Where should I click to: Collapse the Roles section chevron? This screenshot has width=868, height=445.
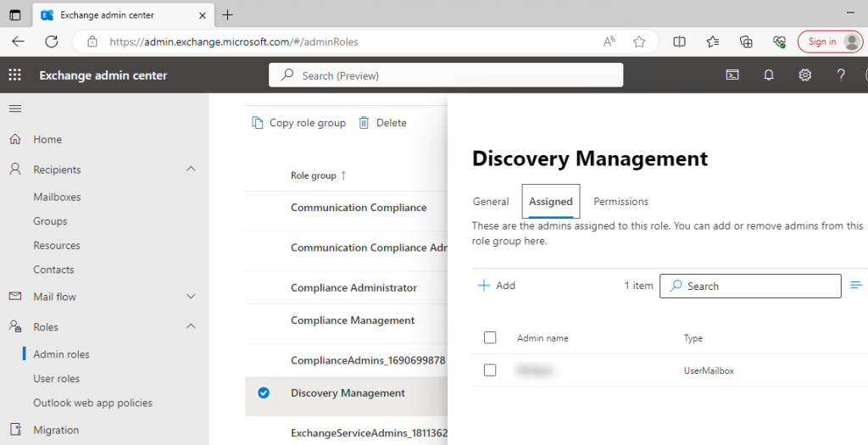(x=191, y=326)
